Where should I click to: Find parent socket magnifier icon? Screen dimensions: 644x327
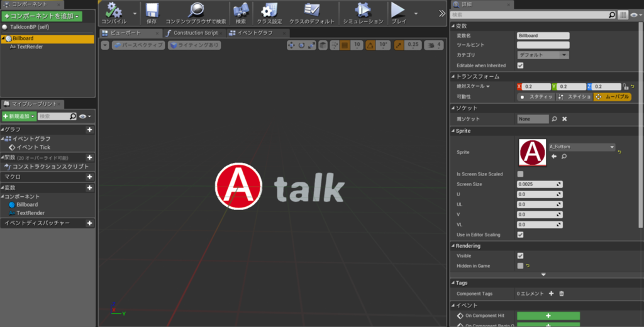tap(555, 119)
